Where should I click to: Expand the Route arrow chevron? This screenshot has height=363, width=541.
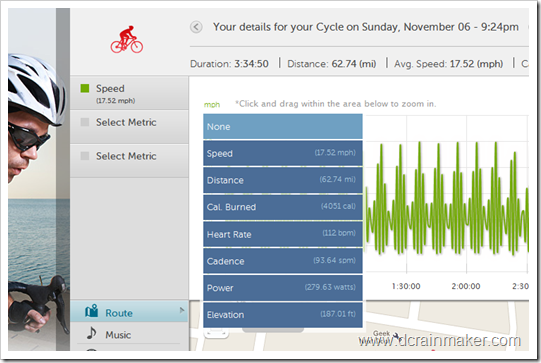182,311
